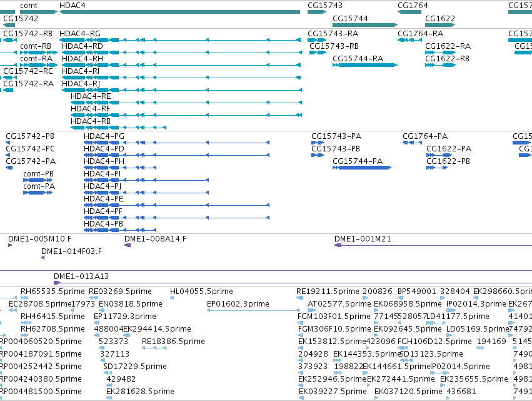Click protein CG15743-PA
The width and height of the screenshot is (532, 401).
coord(336,136)
